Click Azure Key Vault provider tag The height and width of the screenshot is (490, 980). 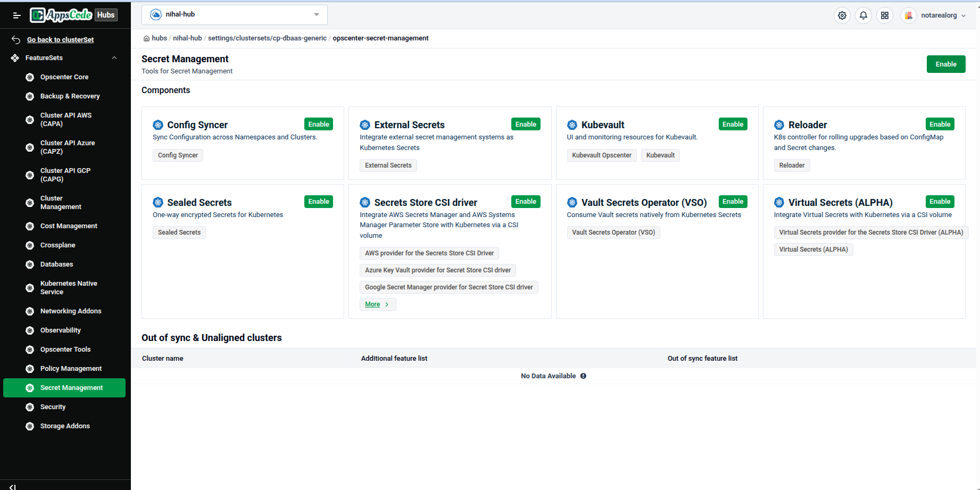438,270
